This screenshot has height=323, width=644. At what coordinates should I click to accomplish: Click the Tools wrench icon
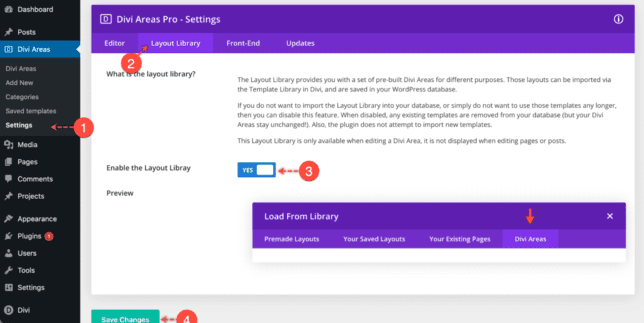pos(9,270)
